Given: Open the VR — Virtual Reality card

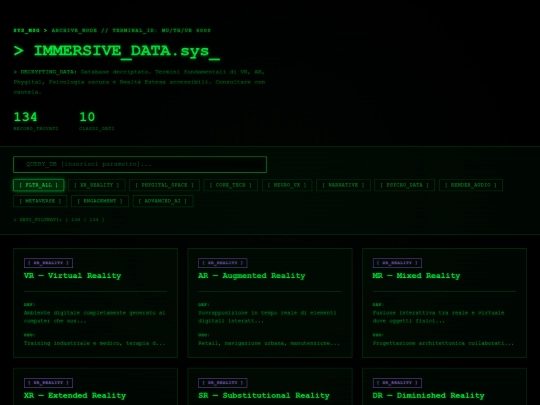Looking at the screenshot, I should pos(95,303).
